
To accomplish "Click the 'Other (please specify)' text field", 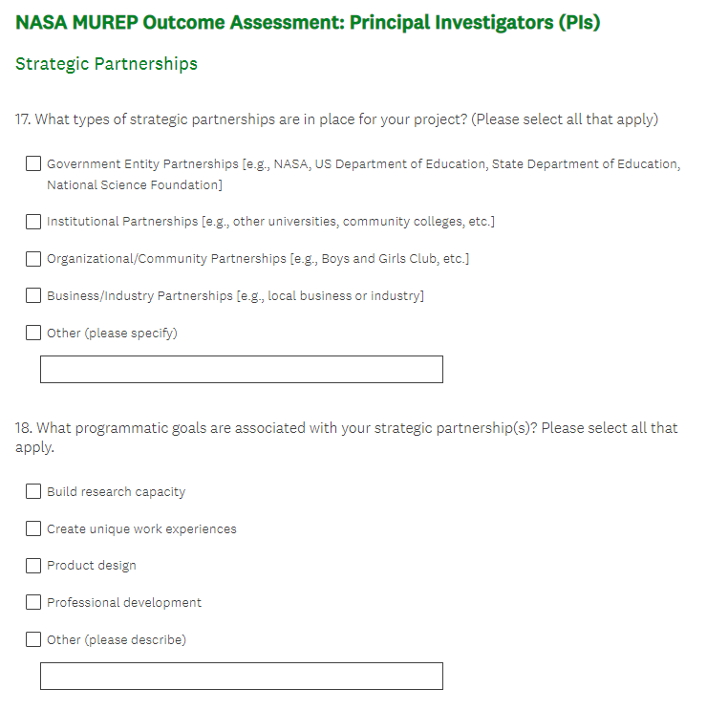I will point(241,370).
